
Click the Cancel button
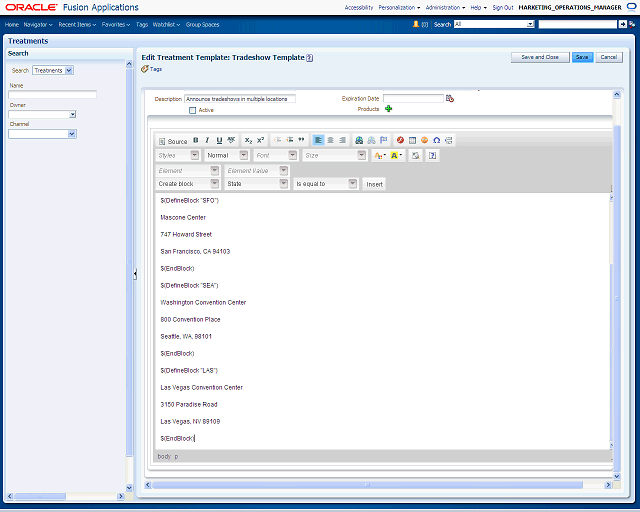pos(609,57)
